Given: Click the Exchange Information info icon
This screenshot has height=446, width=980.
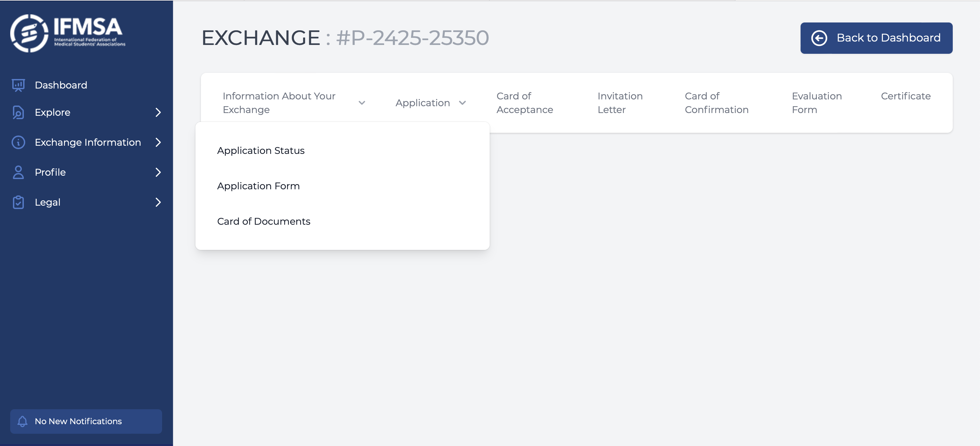Looking at the screenshot, I should (x=18, y=142).
